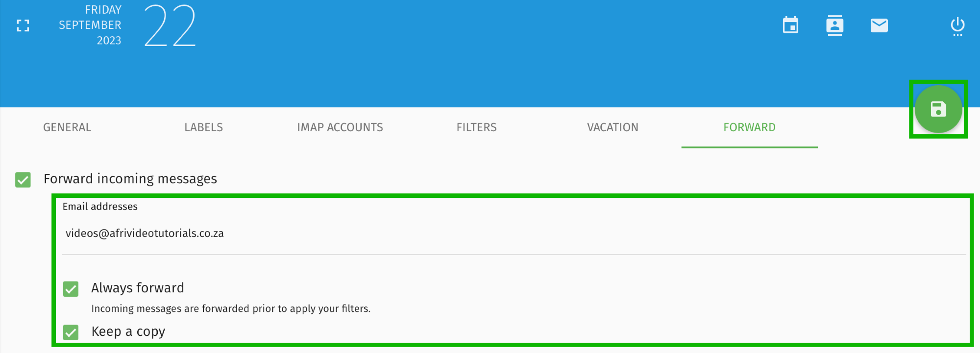The width and height of the screenshot is (980, 353).
Task: Click the "Email addresses" field label
Action: pos(100,207)
